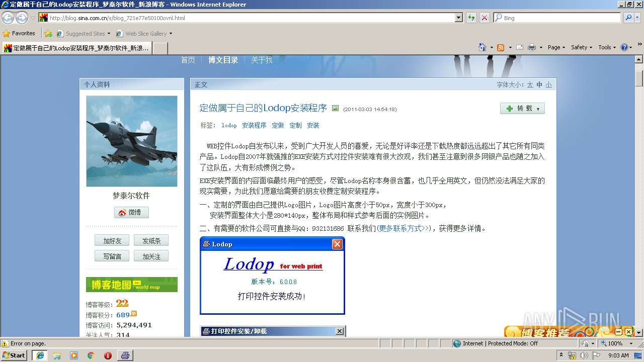Expand the address bar history dropdown

pos(458,18)
